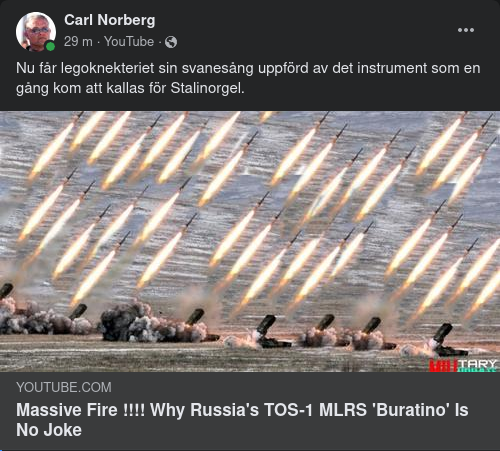The width and height of the screenshot is (500, 451).
Task: Open the YOUTUBE.COM domain label
Action: [x=64, y=387]
